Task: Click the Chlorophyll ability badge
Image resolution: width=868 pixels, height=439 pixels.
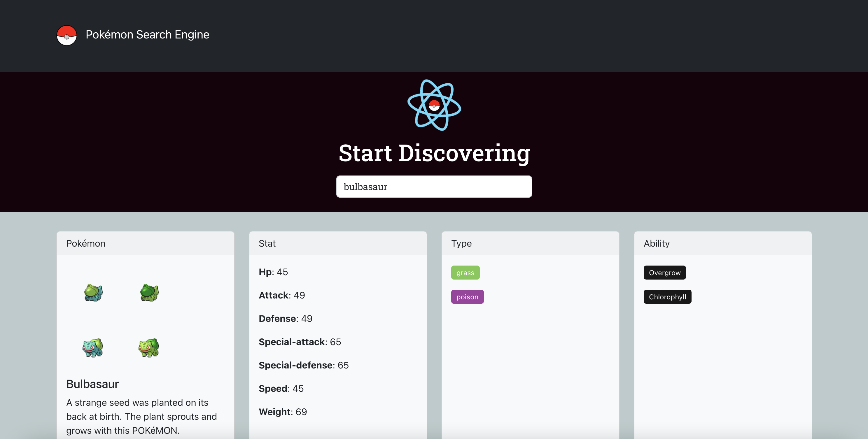Action: (x=667, y=297)
